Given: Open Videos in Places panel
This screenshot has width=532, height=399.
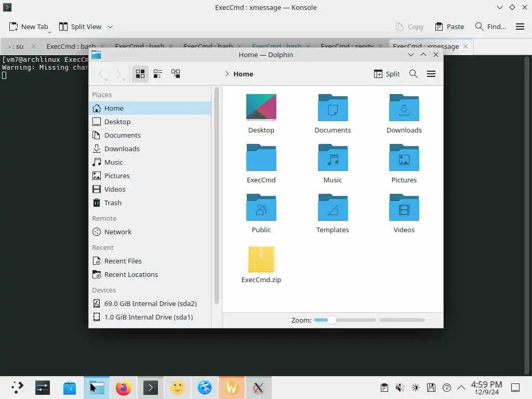Looking at the screenshot, I should (150, 189).
